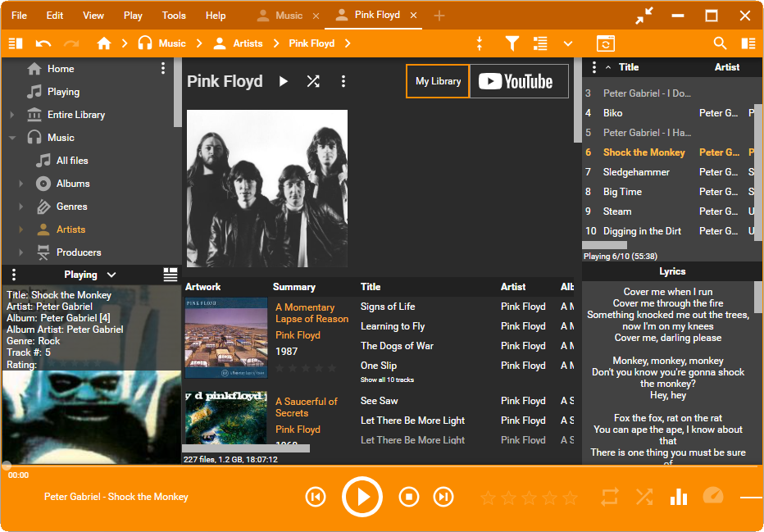Switch the source to YouTube
The height and width of the screenshot is (532, 764).
tap(518, 81)
